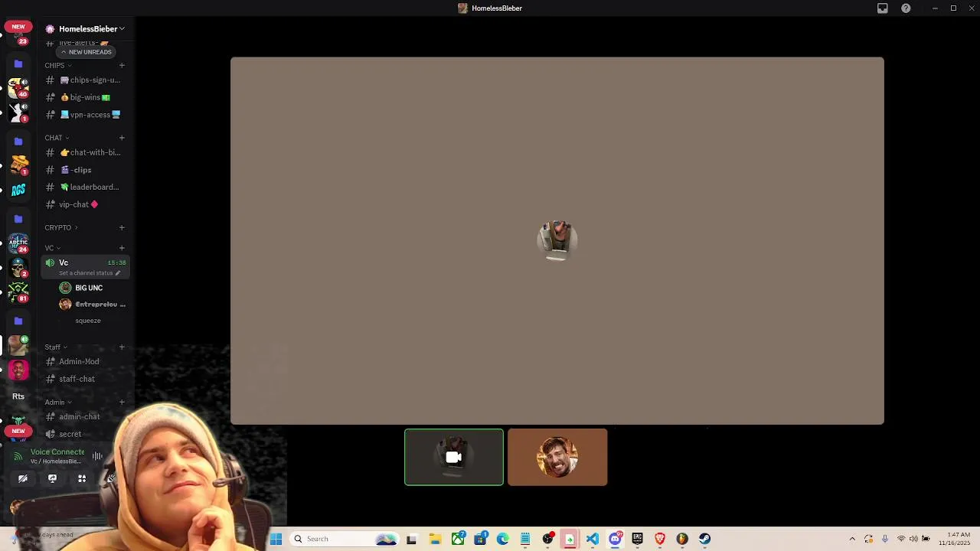Open the leaderboard channel
Image resolution: width=980 pixels, height=551 pixels.
(84, 187)
